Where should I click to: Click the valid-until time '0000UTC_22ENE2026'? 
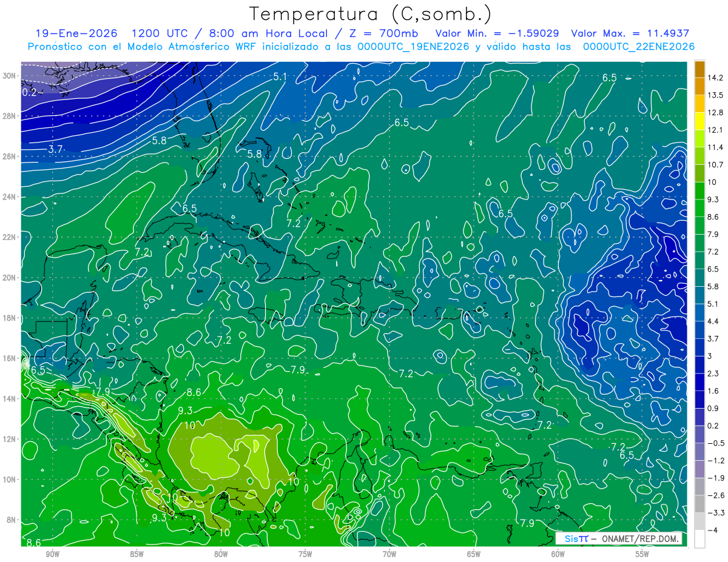click(x=639, y=47)
